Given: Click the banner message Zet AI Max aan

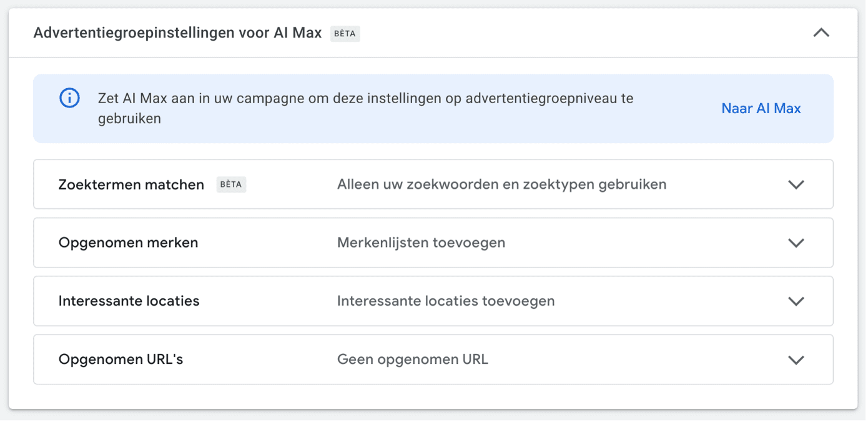Looking at the screenshot, I should 365,108.
